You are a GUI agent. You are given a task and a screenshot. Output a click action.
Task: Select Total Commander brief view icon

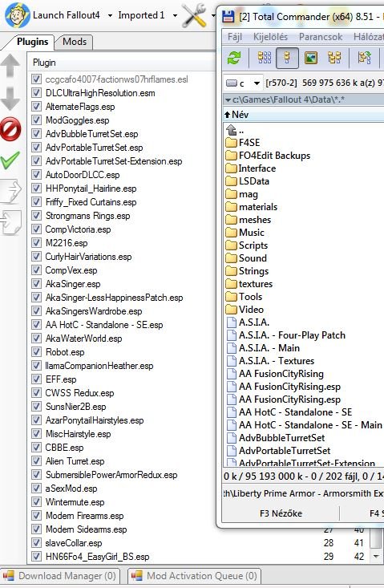click(265, 58)
